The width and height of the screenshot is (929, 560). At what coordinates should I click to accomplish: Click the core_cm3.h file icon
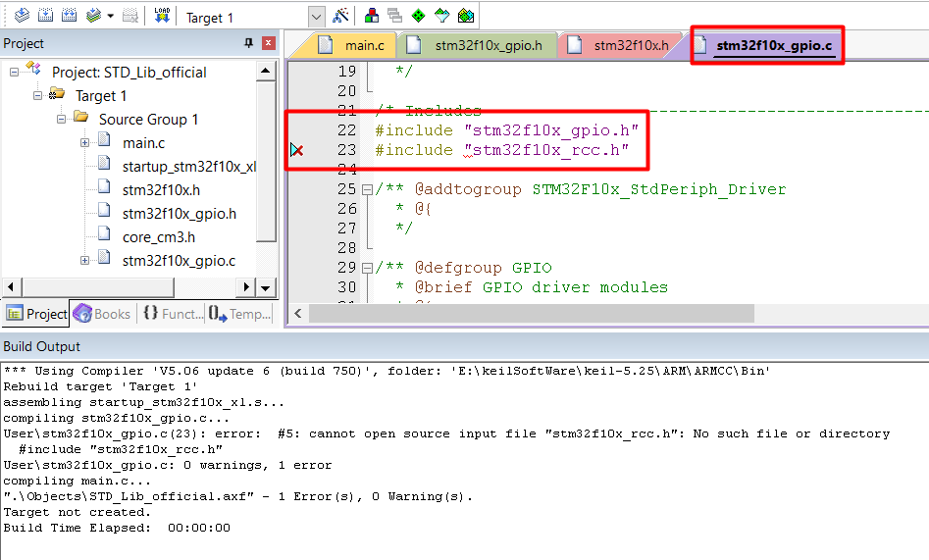[104, 234]
